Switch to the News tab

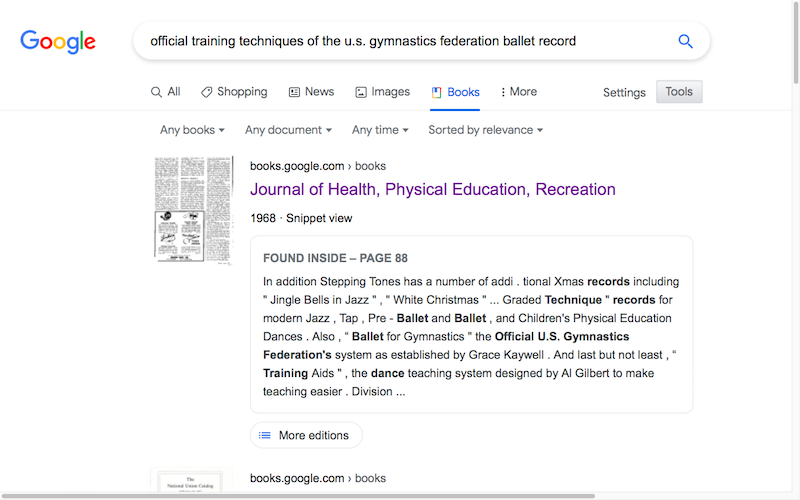pyautogui.click(x=311, y=92)
